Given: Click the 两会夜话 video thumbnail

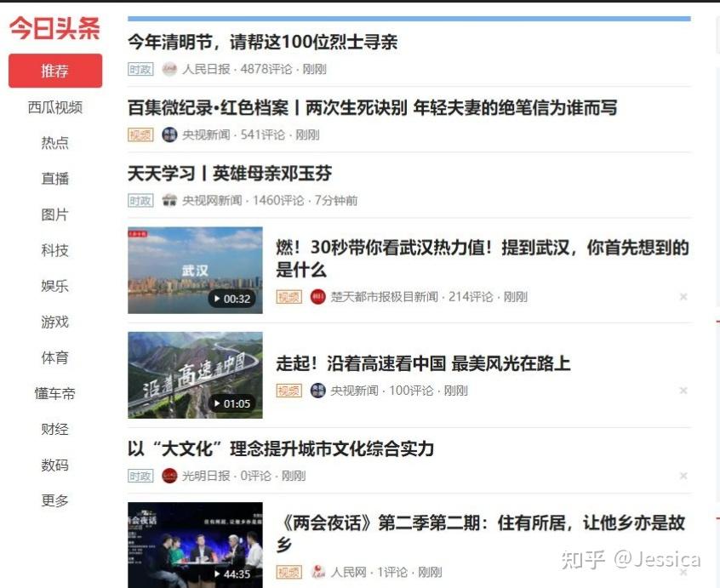Looking at the screenshot, I should [195, 545].
